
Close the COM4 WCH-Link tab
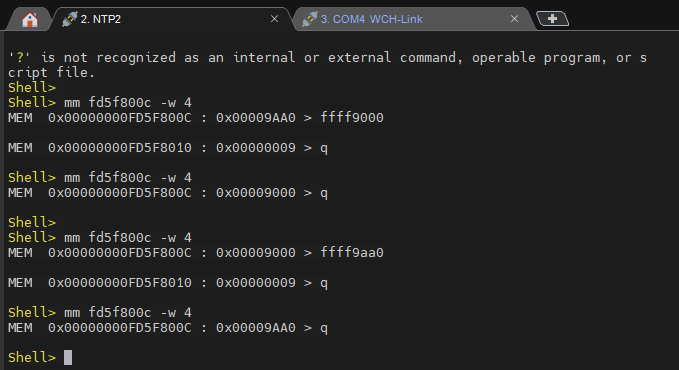pos(514,19)
